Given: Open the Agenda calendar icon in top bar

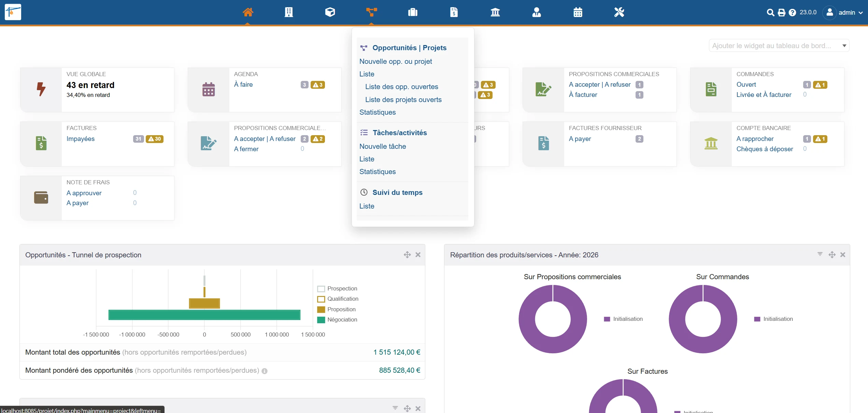Looking at the screenshot, I should point(578,12).
